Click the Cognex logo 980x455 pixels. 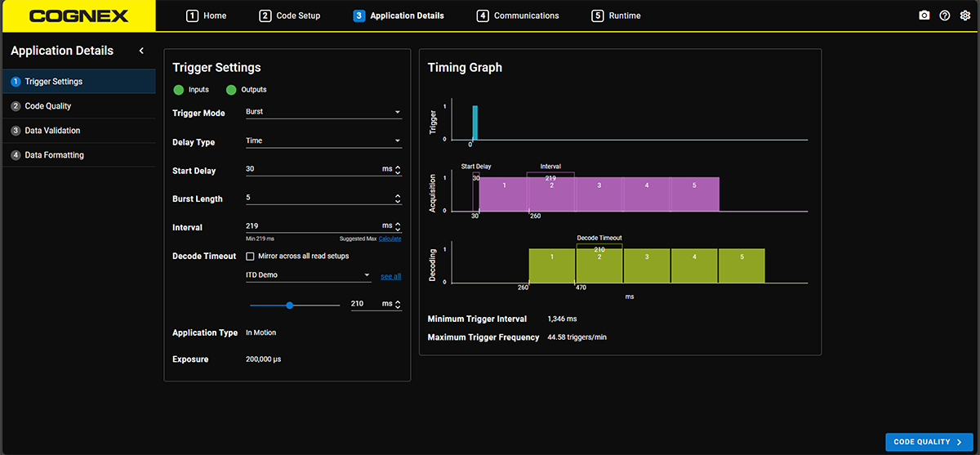pos(78,16)
